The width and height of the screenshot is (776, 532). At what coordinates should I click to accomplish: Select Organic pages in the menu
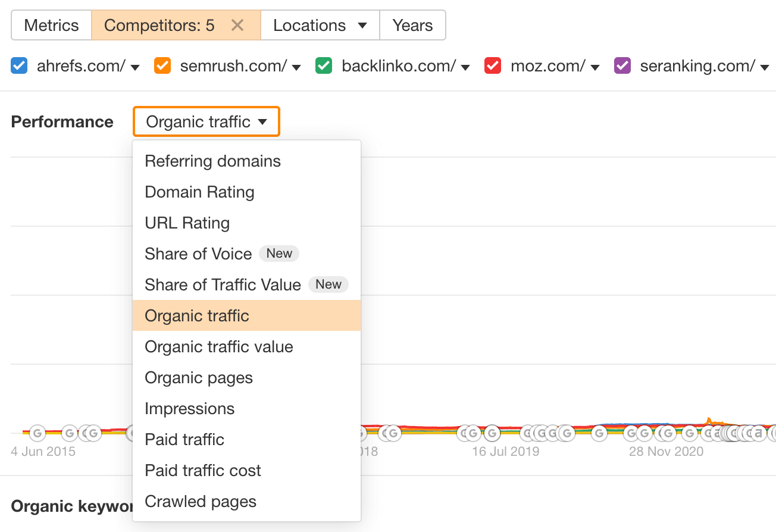pos(246,378)
